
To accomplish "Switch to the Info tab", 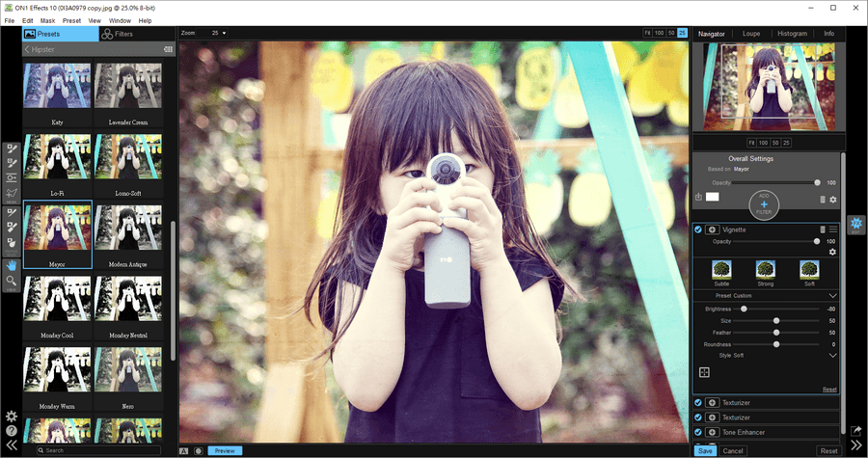I will pyautogui.click(x=828, y=34).
